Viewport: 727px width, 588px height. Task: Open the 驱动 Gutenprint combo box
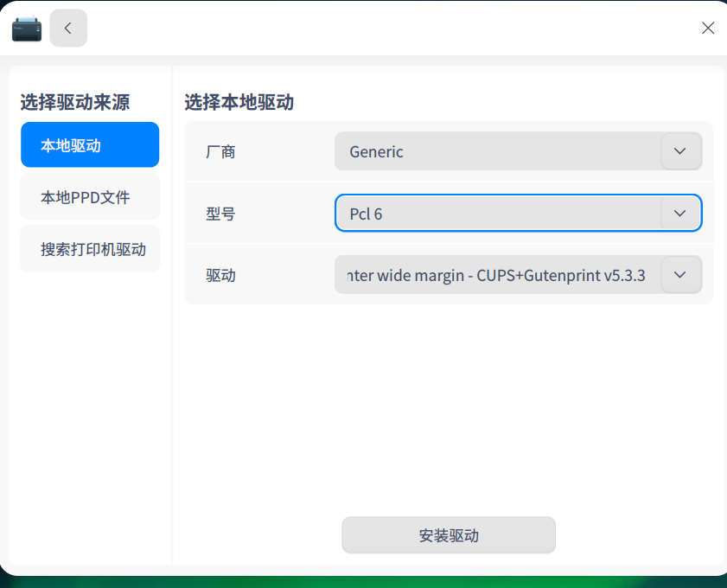click(518, 274)
